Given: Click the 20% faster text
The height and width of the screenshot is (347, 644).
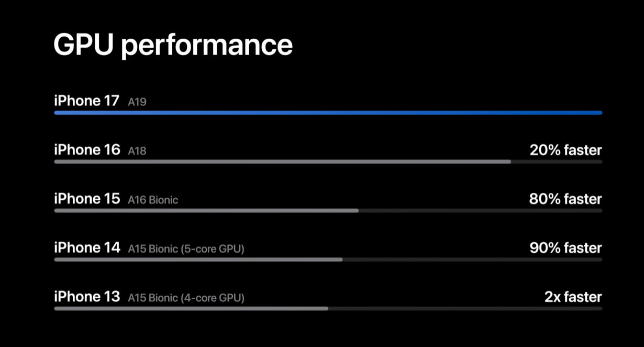Looking at the screenshot, I should pos(566,150).
